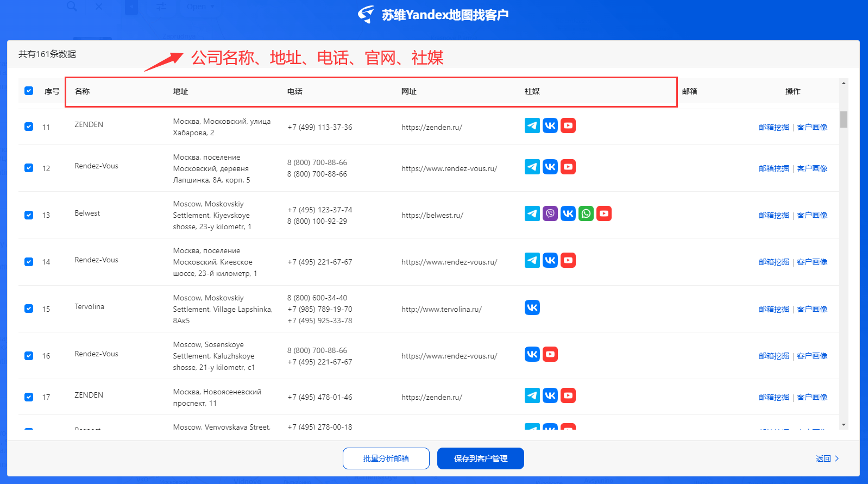
Task: Click 客户画像 for ZENDEN row 17
Action: tap(812, 397)
